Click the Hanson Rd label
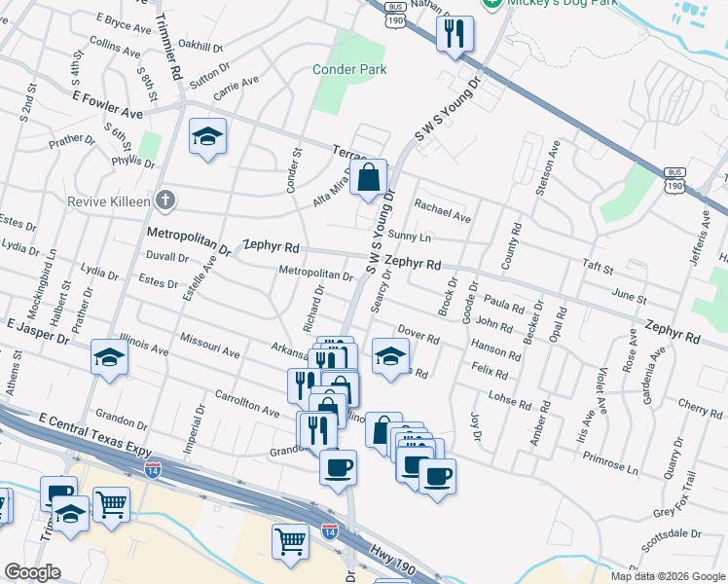Viewport: 728px width, 584px height. coord(495,349)
